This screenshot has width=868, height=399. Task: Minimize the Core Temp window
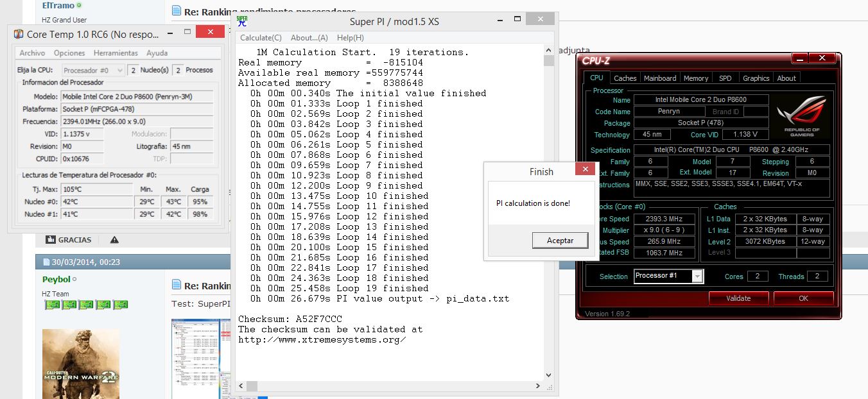pos(169,32)
